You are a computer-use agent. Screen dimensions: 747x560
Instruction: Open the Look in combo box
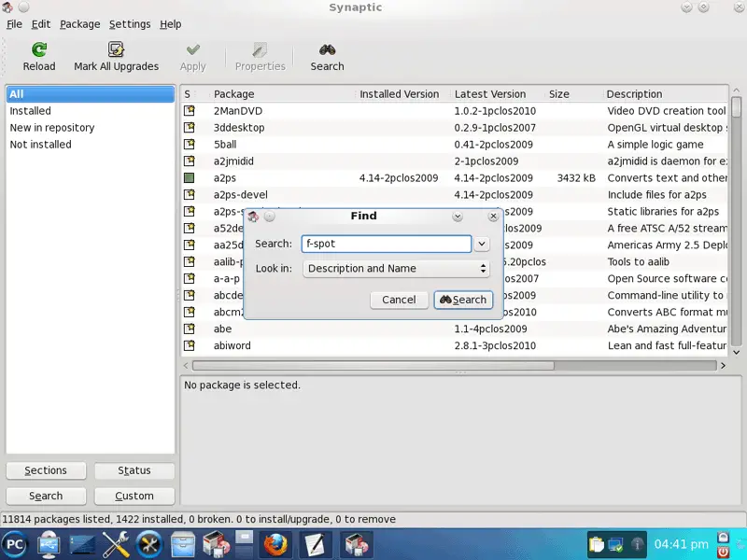point(396,269)
